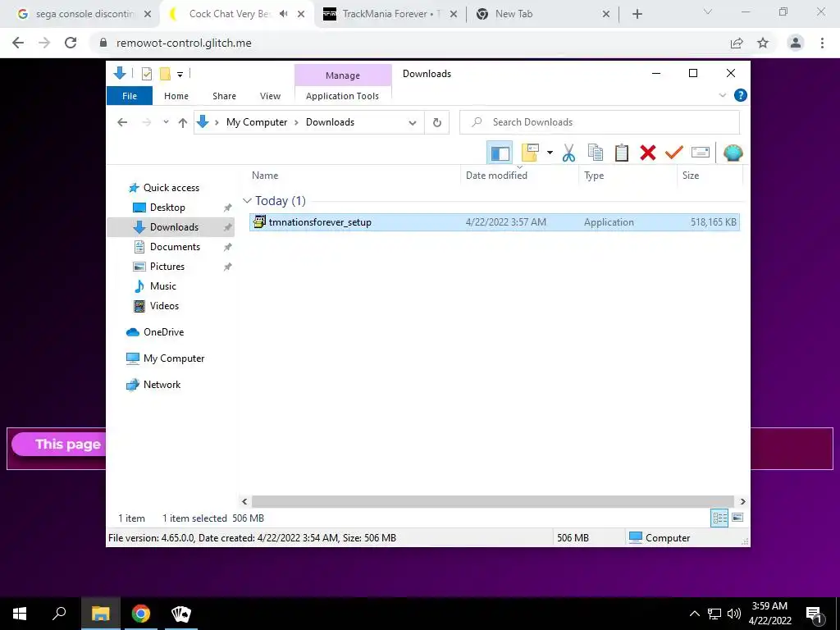Click the Properties checkmark quick access icon
The image size is (840, 630).
click(x=146, y=74)
